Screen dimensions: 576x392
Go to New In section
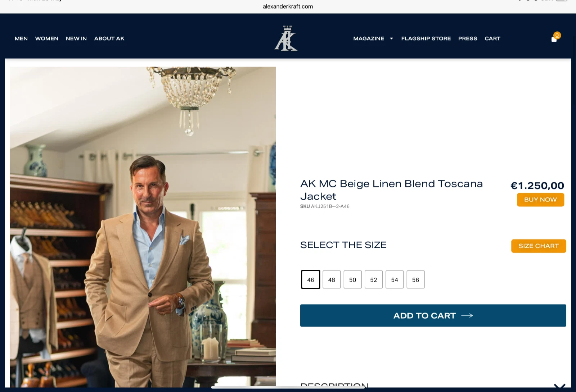pyautogui.click(x=76, y=38)
